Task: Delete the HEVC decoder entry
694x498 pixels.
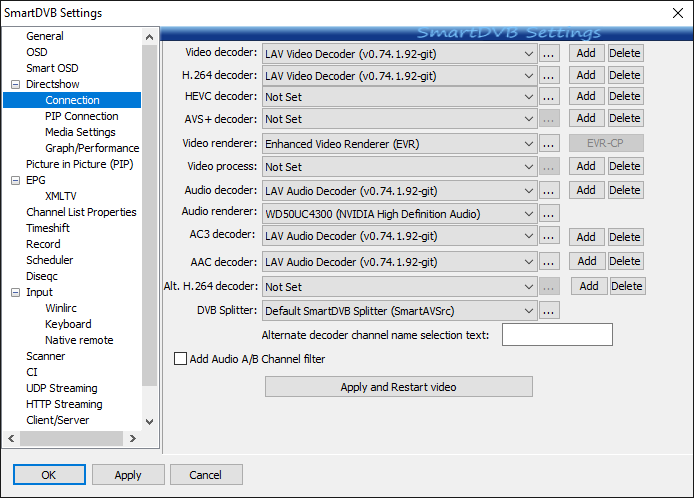Action: 625,96
